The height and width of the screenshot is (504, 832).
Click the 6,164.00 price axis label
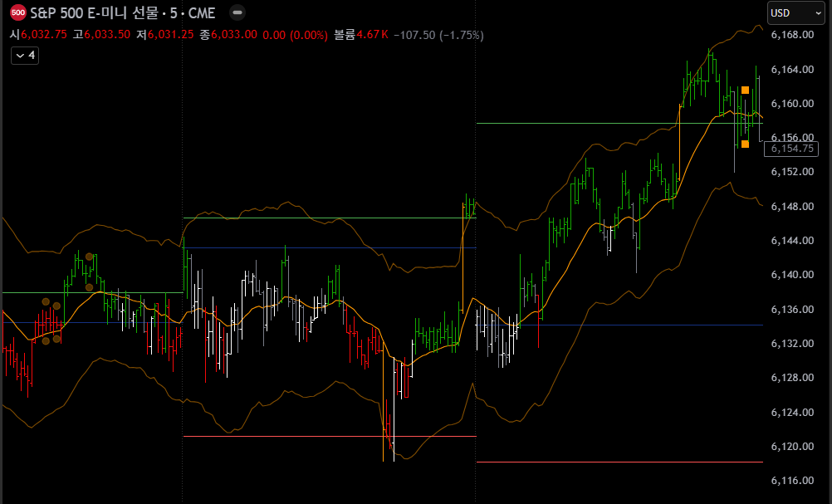792,69
